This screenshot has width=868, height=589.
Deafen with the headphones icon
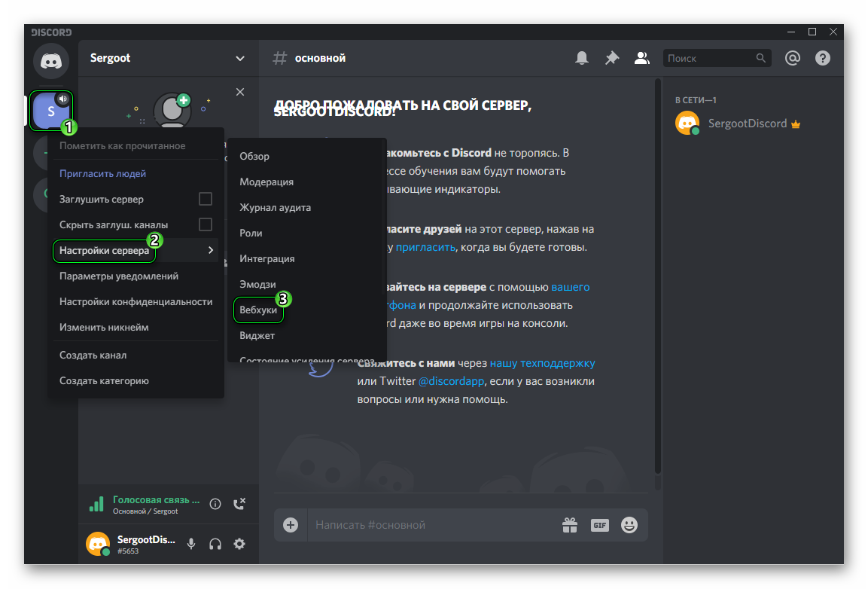coord(215,544)
